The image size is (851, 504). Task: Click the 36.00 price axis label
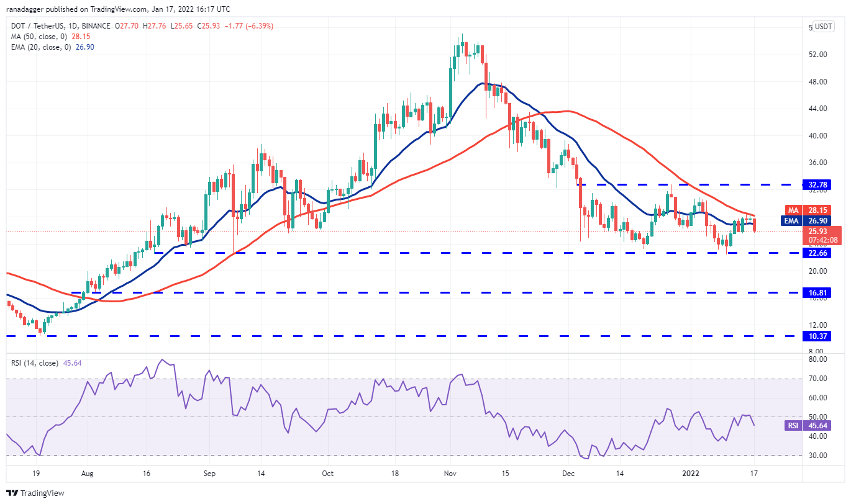coord(817,163)
